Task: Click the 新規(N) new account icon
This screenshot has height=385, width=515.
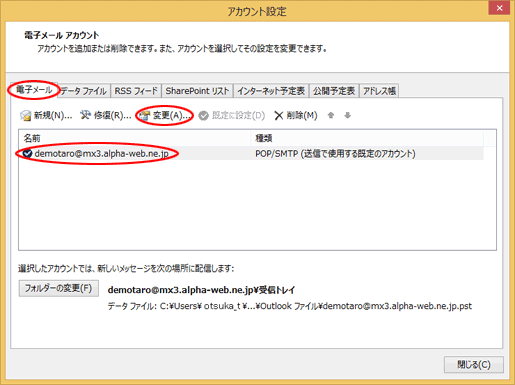Action: [x=25, y=116]
